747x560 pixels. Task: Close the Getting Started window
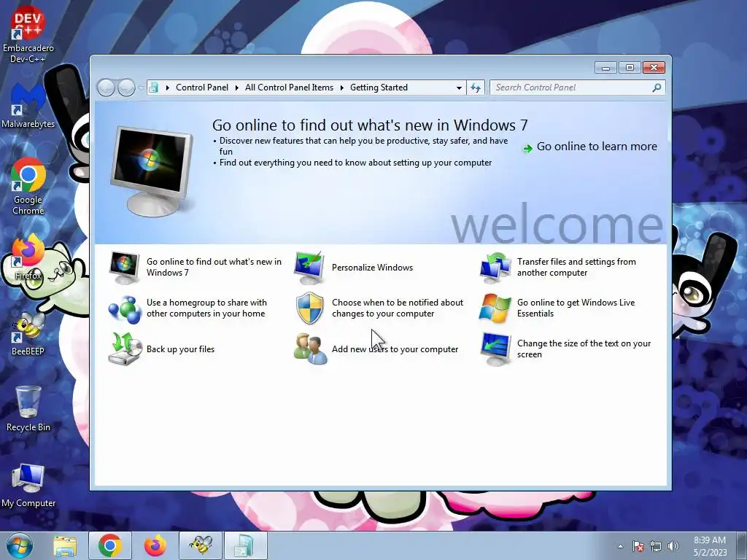coord(654,68)
